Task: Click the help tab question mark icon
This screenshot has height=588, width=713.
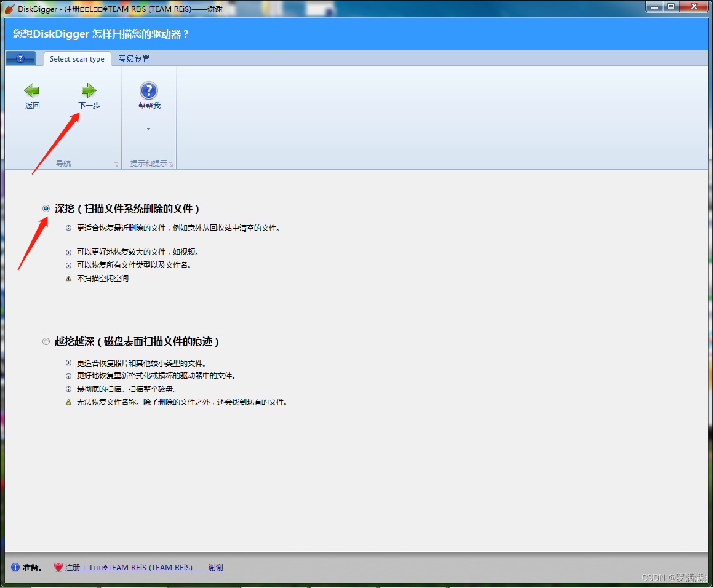Action: [20, 58]
